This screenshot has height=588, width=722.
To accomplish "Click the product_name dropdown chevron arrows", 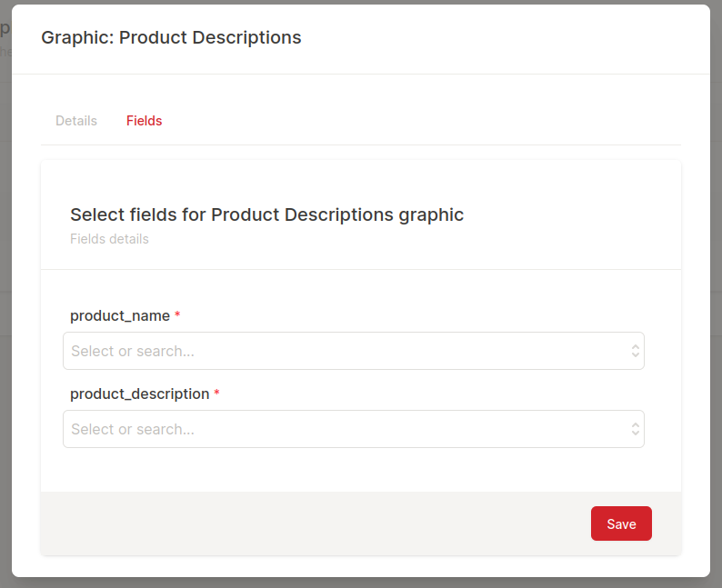I will tap(635, 351).
